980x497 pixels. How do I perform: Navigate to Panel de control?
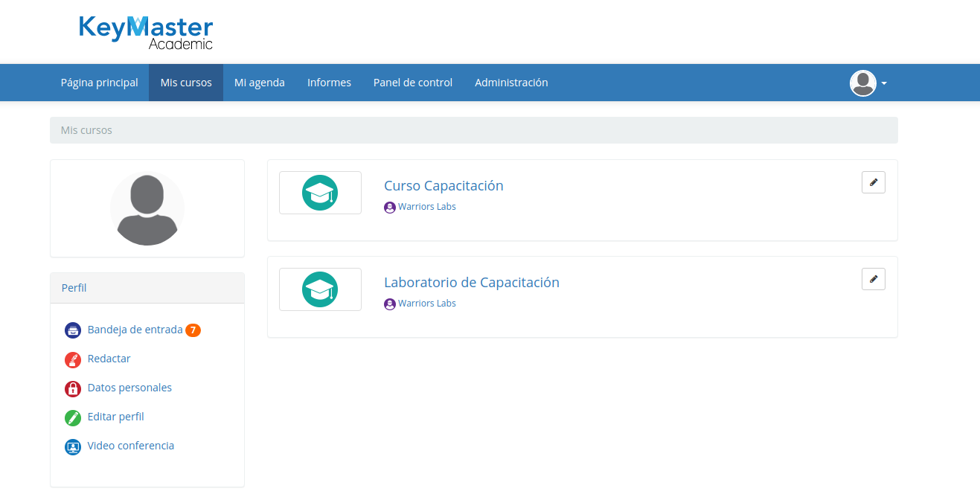[412, 83]
